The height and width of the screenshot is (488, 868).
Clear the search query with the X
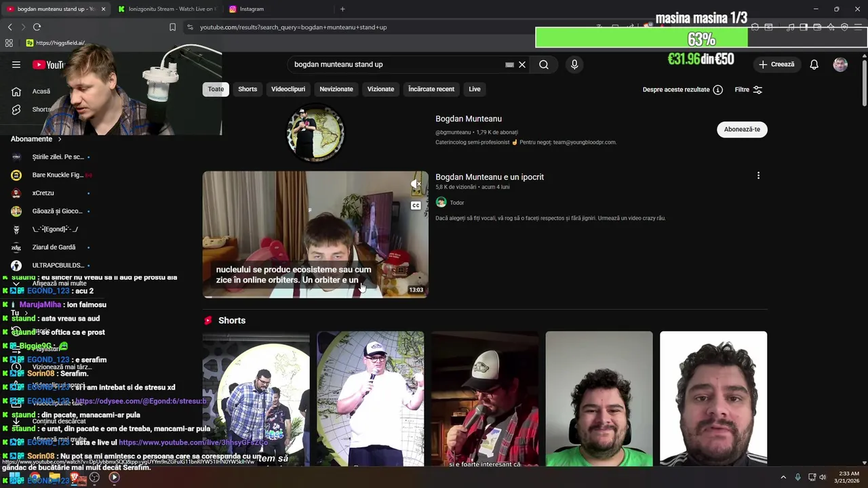pyautogui.click(x=522, y=64)
